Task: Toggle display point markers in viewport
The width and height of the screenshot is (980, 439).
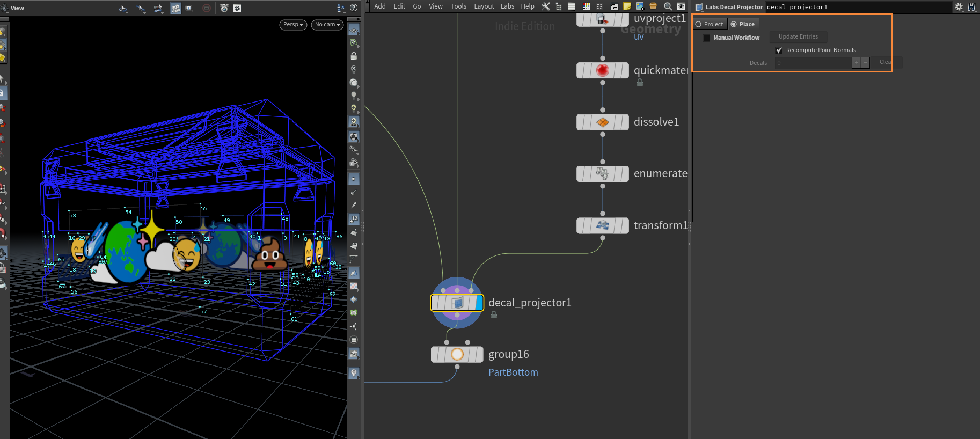Action: [354, 179]
